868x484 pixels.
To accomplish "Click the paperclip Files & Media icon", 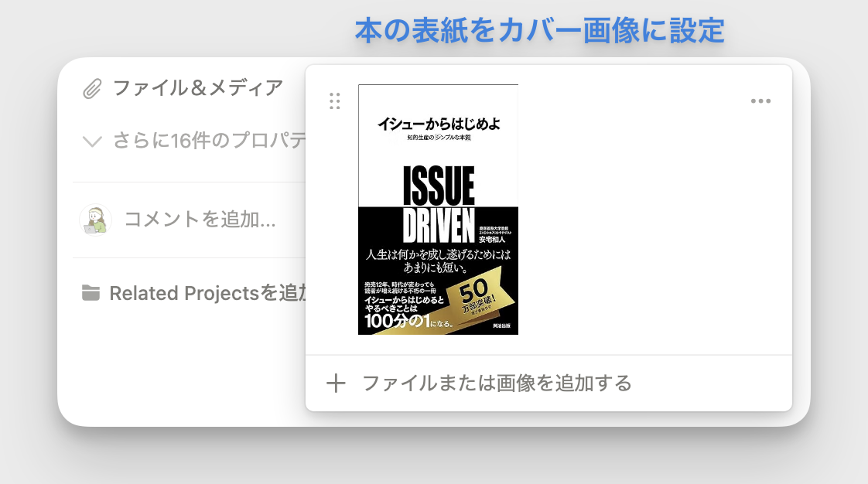I will coord(92,89).
